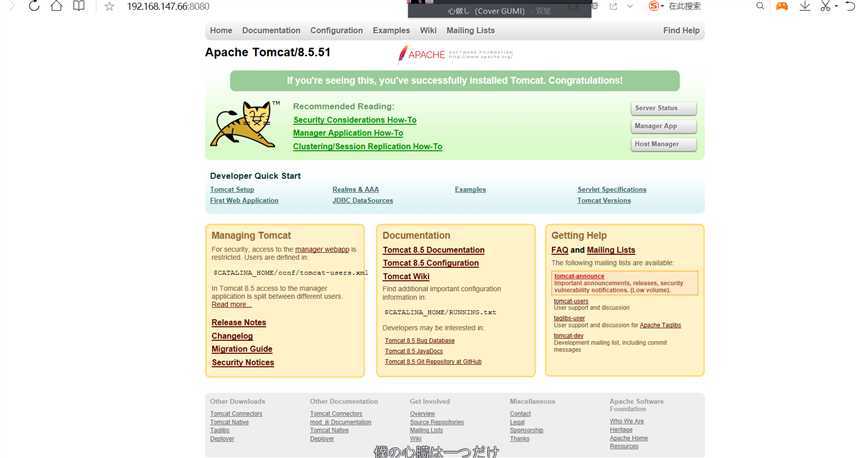Click the Host Manager button
Image resolution: width=857 pixels, height=458 pixels.
coord(664,144)
